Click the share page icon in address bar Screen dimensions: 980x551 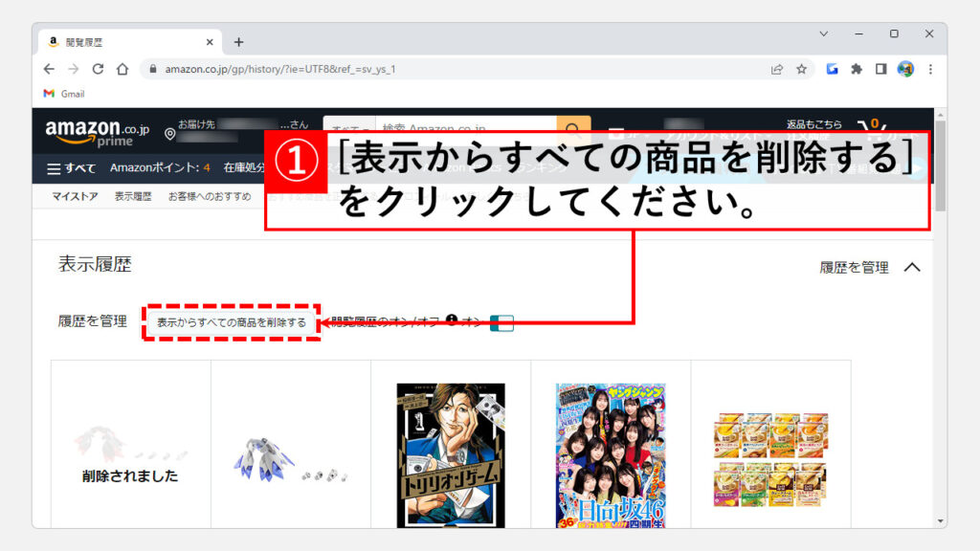(777, 69)
